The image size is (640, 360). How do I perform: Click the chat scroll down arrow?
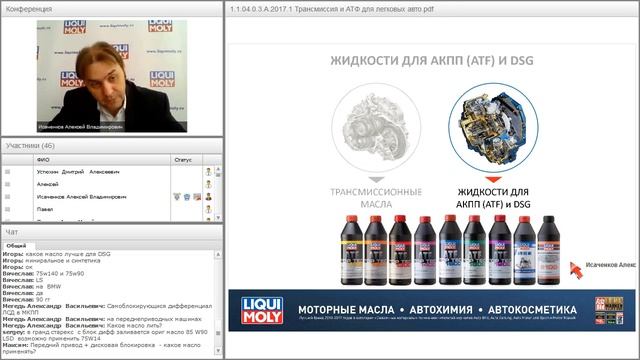point(218,351)
